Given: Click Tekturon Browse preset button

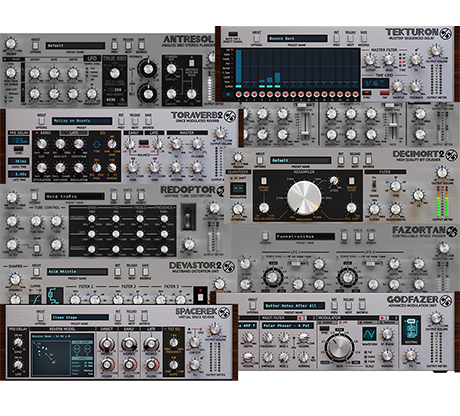Looking at the screenshot, I should click(364, 38).
